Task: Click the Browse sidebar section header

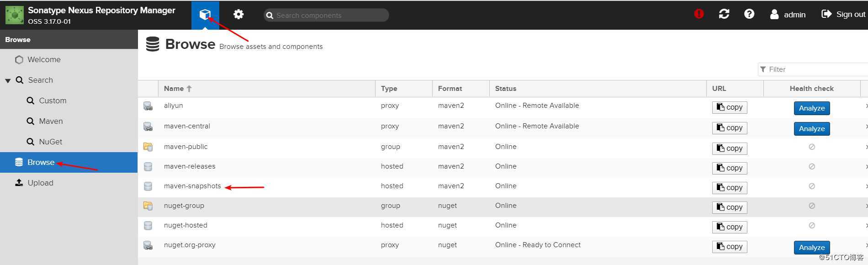Action: (x=69, y=40)
